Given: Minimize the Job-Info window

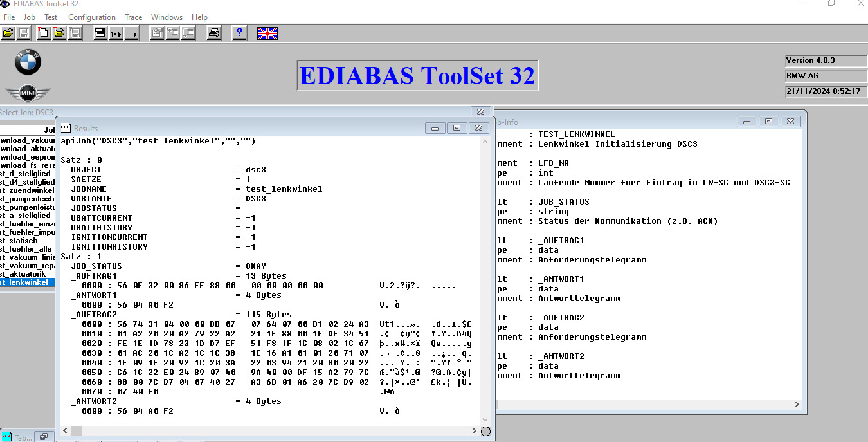Looking at the screenshot, I should click(x=747, y=121).
